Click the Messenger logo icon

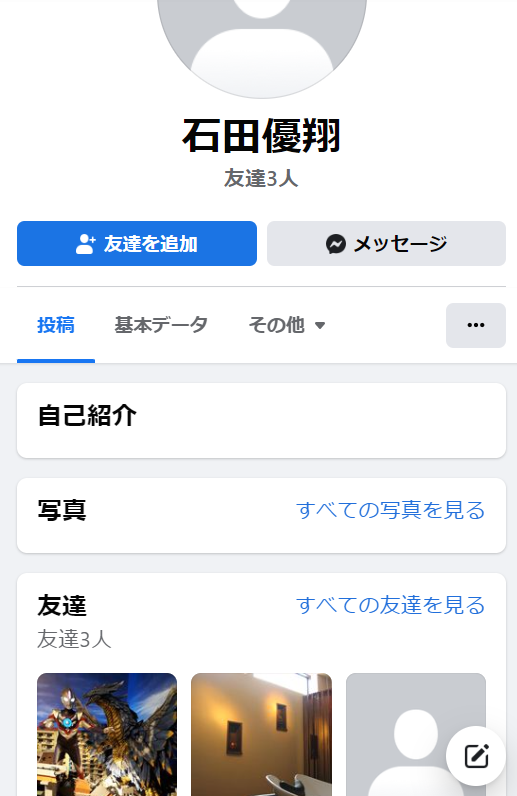coord(336,244)
